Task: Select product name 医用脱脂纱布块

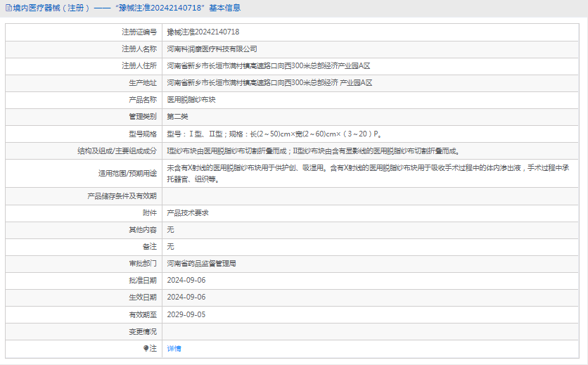Action: tap(191, 99)
